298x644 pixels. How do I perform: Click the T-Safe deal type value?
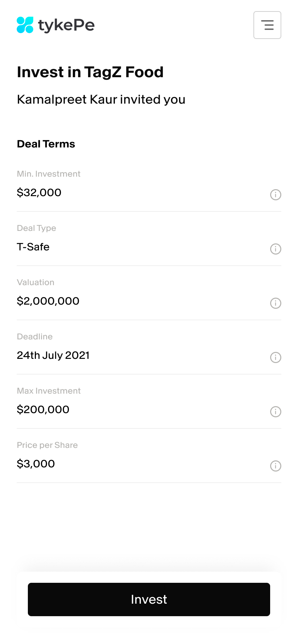(33, 247)
